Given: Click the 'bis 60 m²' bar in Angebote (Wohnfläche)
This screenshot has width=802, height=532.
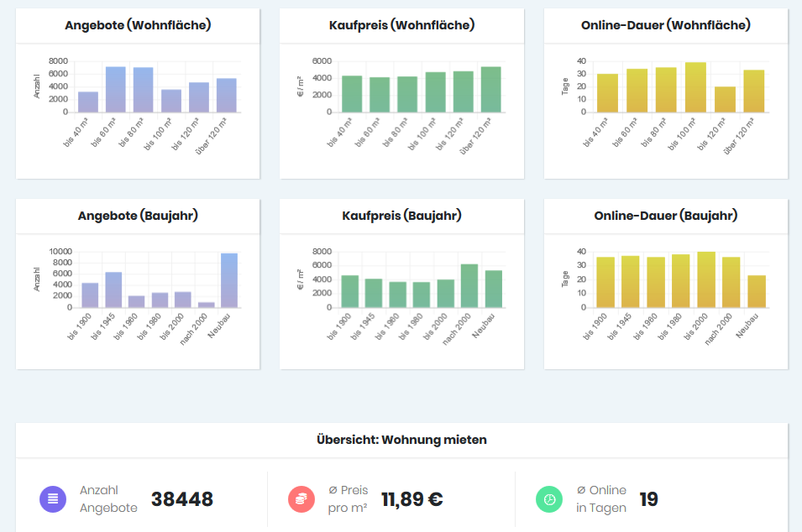Looking at the screenshot, I should click(x=116, y=90).
